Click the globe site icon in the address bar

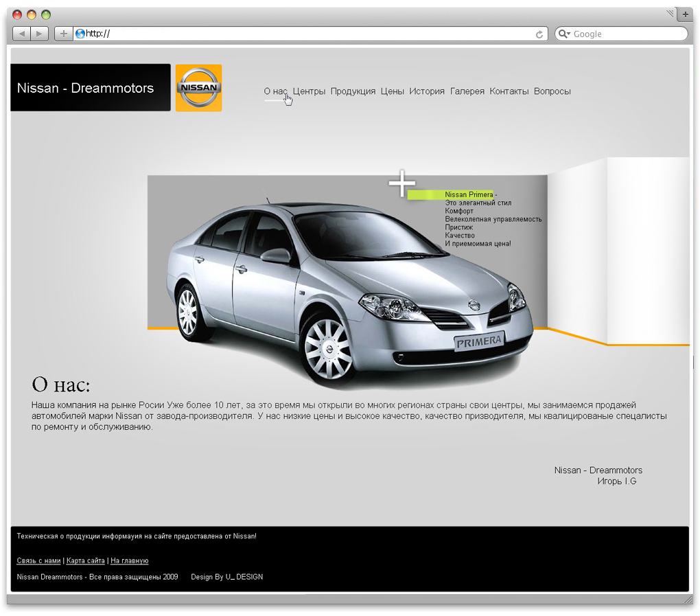pos(80,34)
